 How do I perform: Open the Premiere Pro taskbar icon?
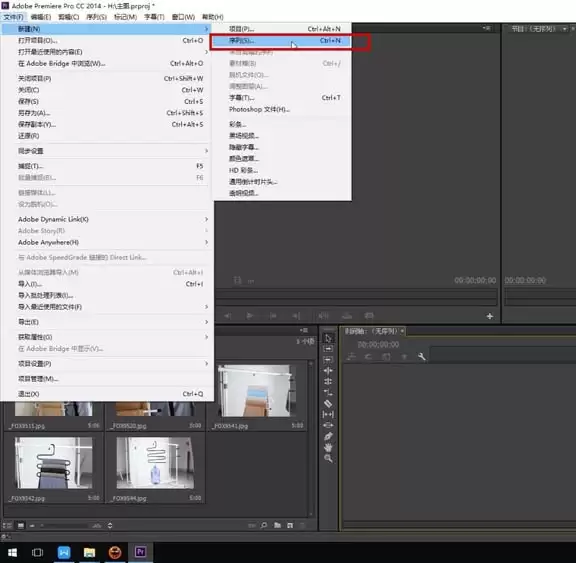140,552
